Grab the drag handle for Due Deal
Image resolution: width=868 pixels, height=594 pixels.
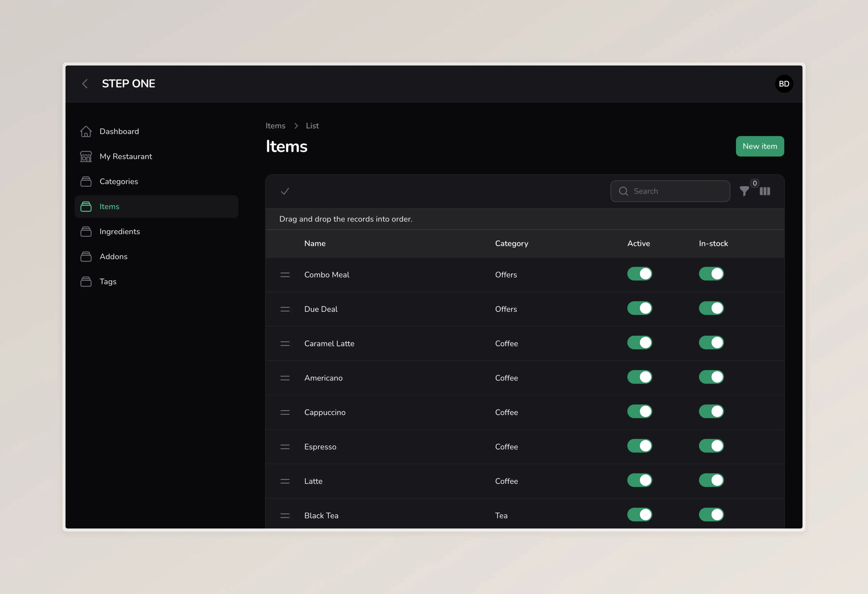tap(285, 309)
